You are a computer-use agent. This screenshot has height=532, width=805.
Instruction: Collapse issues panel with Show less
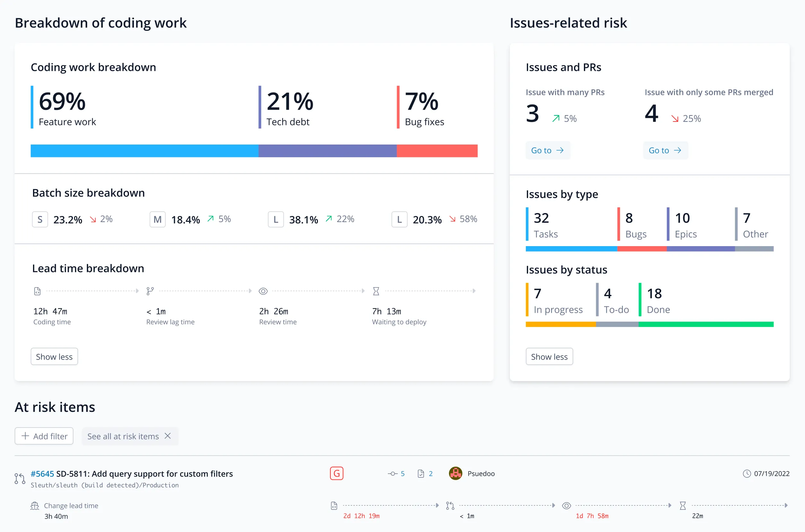tap(549, 357)
